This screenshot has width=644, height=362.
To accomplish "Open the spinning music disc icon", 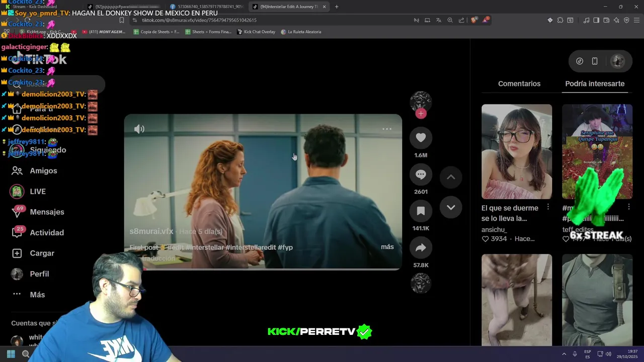I will point(421,283).
